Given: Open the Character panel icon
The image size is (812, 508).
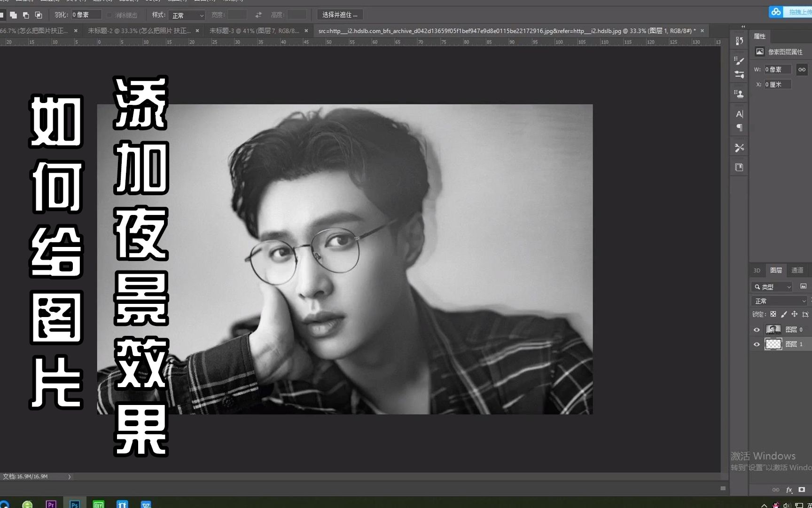Looking at the screenshot, I should click(x=739, y=114).
